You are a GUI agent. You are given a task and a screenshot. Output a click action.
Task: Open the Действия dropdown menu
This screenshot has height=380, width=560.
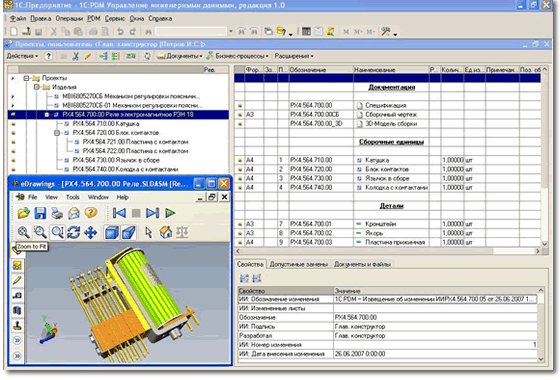point(22,56)
